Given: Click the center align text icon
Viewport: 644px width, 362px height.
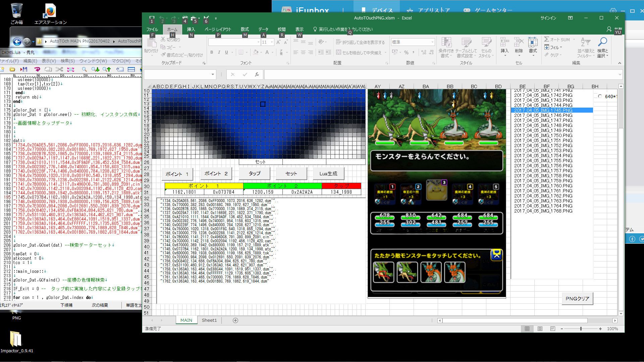Looking at the screenshot, I should pyautogui.click(x=303, y=53).
